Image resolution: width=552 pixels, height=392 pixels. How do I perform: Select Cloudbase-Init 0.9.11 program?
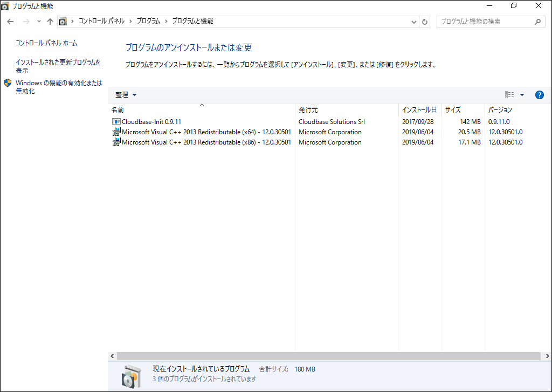click(151, 121)
